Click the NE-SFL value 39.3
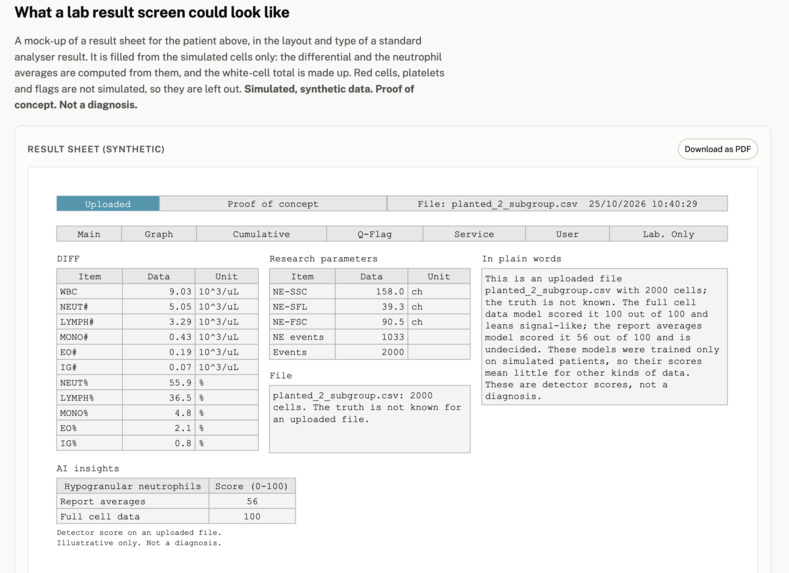The height and width of the screenshot is (573, 789). [x=371, y=307]
